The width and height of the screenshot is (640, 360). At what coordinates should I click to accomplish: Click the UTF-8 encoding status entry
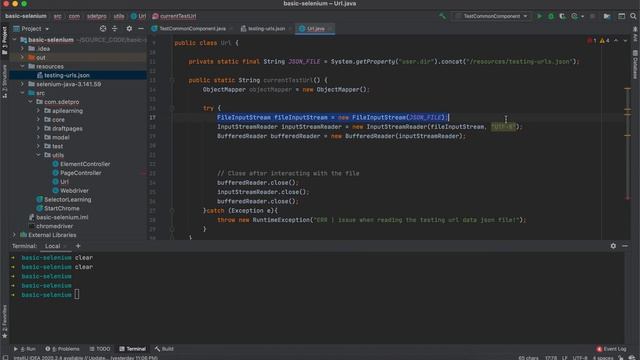coord(580,358)
